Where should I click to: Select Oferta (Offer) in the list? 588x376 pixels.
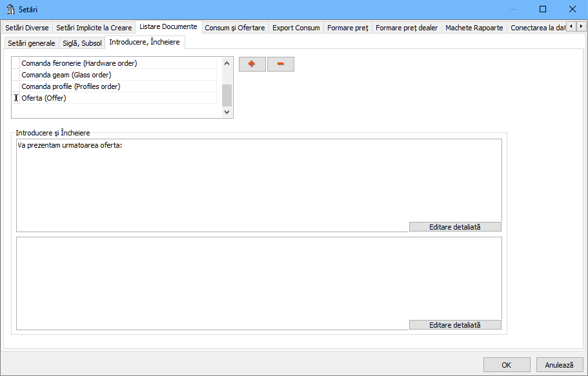point(44,98)
